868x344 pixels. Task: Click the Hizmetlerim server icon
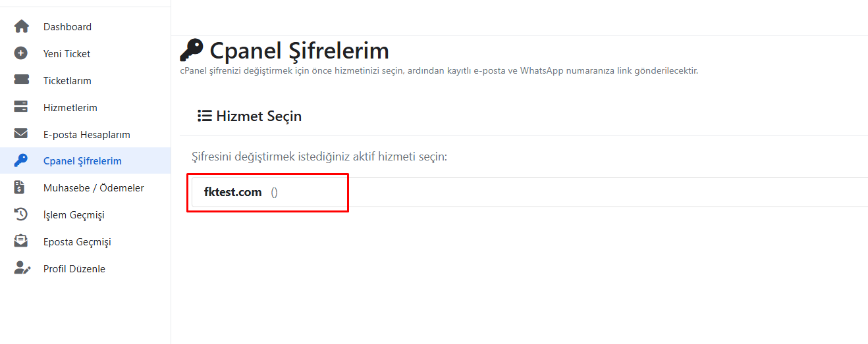tap(21, 108)
